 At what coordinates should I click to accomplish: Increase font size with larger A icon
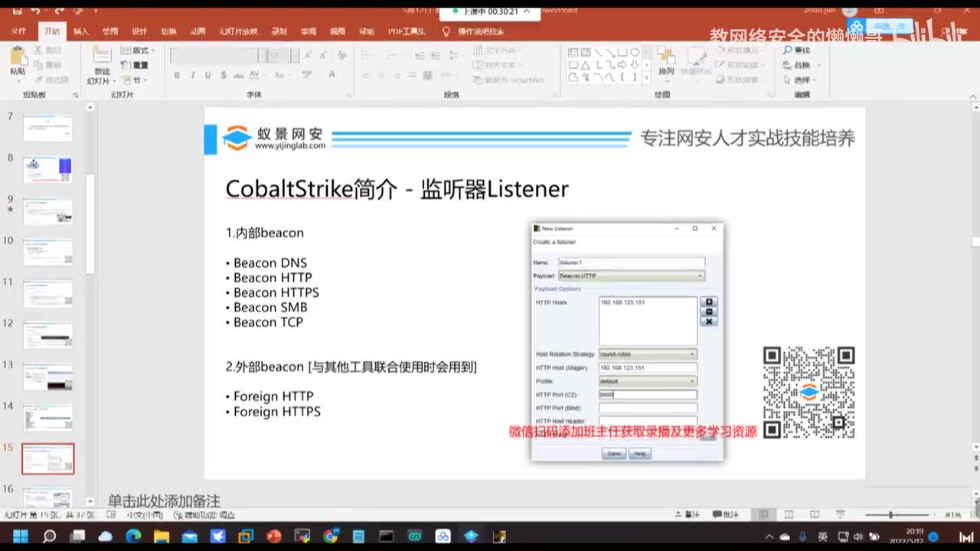(x=308, y=56)
